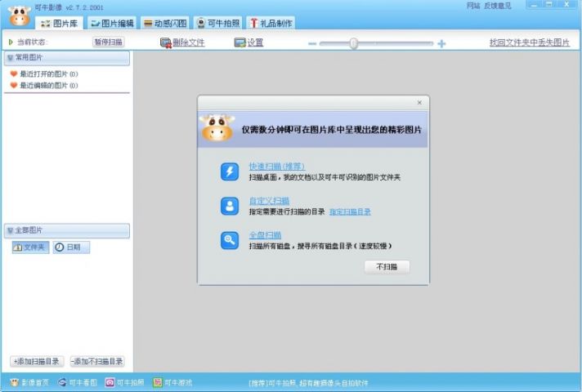Minimize the 可牛影像 window
This screenshot has width=582, height=392.
tap(534, 4)
